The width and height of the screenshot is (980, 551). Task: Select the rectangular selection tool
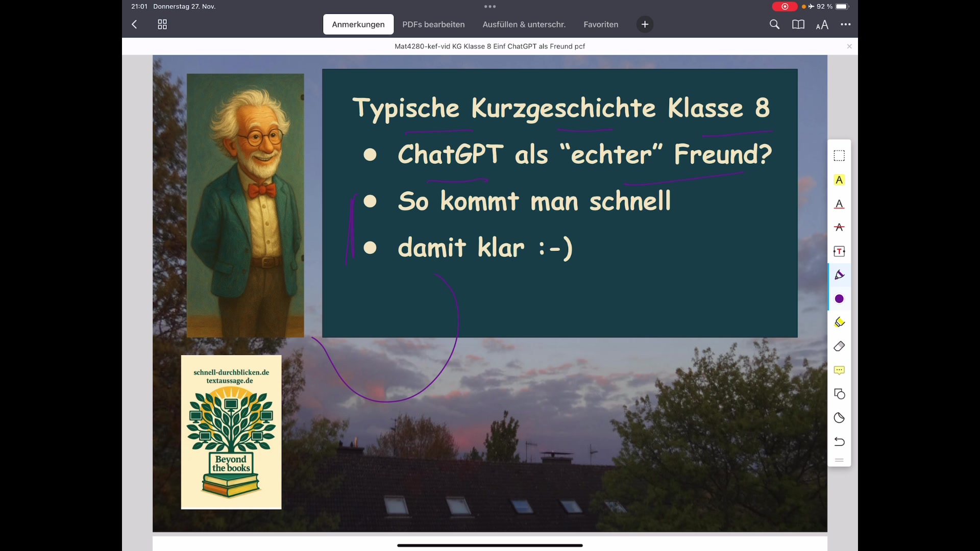tap(840, 155)
